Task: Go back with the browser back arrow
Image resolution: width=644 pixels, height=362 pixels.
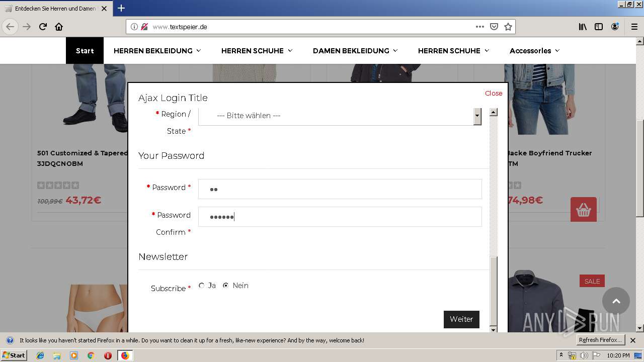Action: pyautogui.click(x=10, y=27)
